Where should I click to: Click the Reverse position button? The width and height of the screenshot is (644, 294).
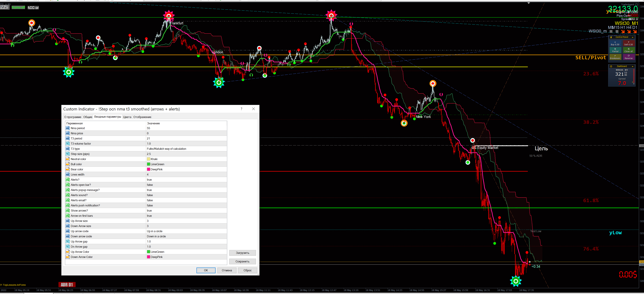[x=629, y=57]
